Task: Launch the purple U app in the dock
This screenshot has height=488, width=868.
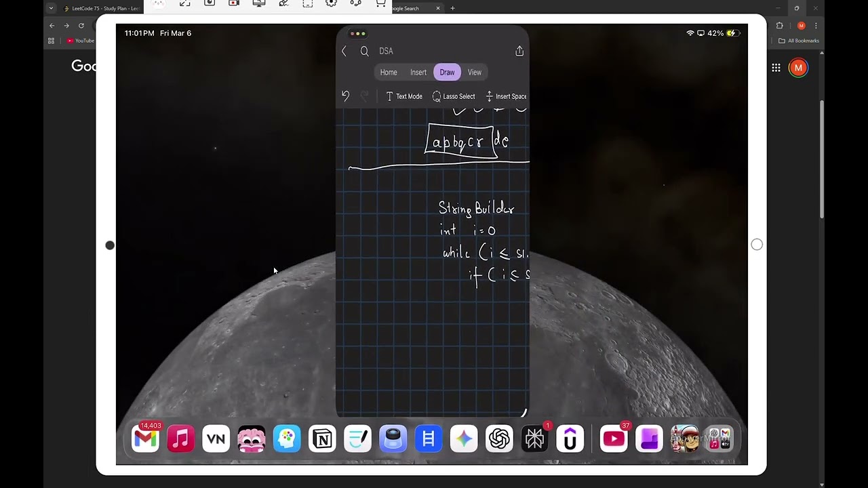Action: (570, 439)
